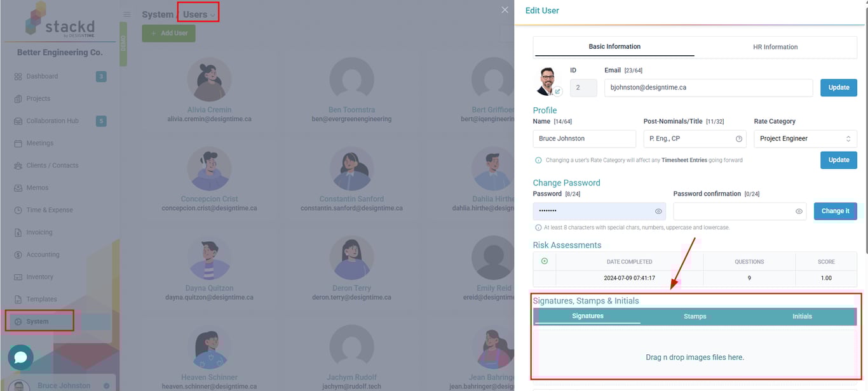This screenshot has height=391, width=868.
Task: Select the Initials tab
Action: click(x=802, y=316)
